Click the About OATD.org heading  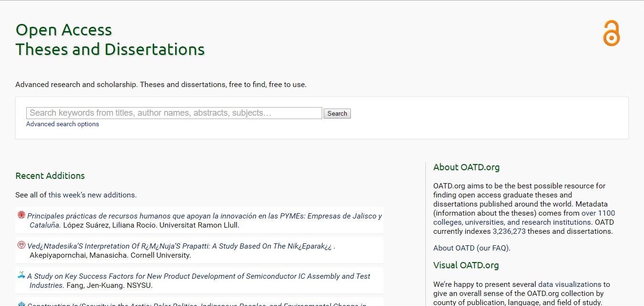click(x=466, y=167)
